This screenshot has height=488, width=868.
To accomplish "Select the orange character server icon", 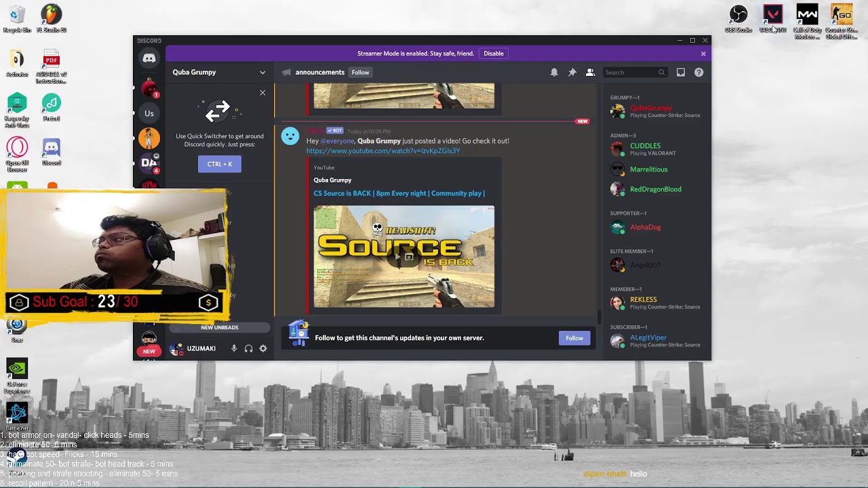I will pyautogui.click(x=149, y=138).
